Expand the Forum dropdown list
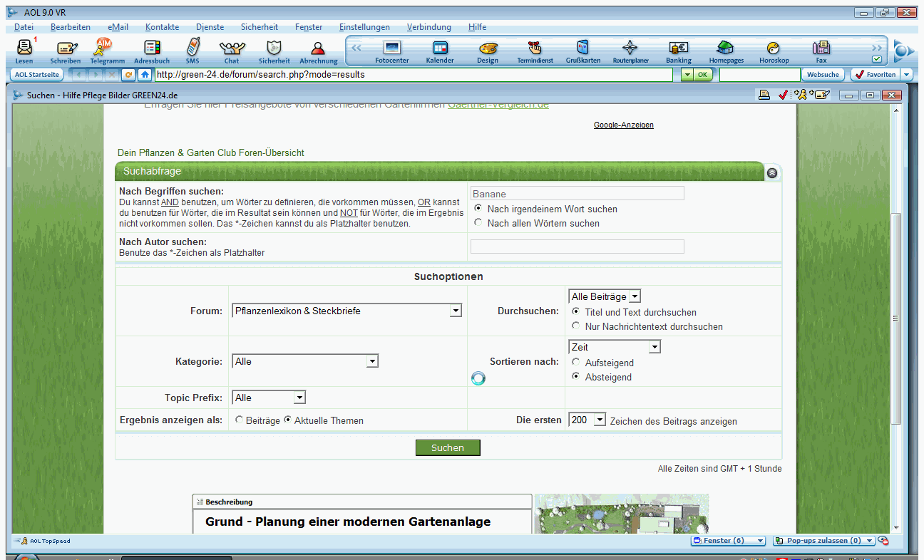This screenshot has width=924, height=560. pos(455,311)
